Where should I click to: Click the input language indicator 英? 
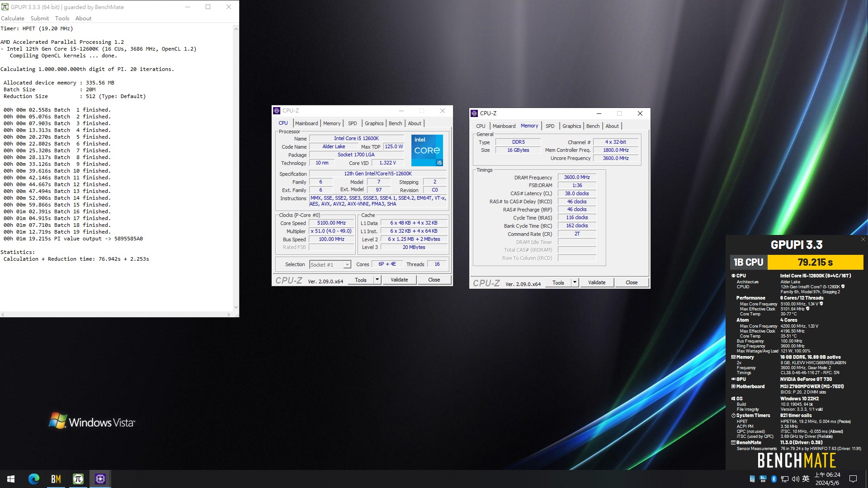point(806,479)
